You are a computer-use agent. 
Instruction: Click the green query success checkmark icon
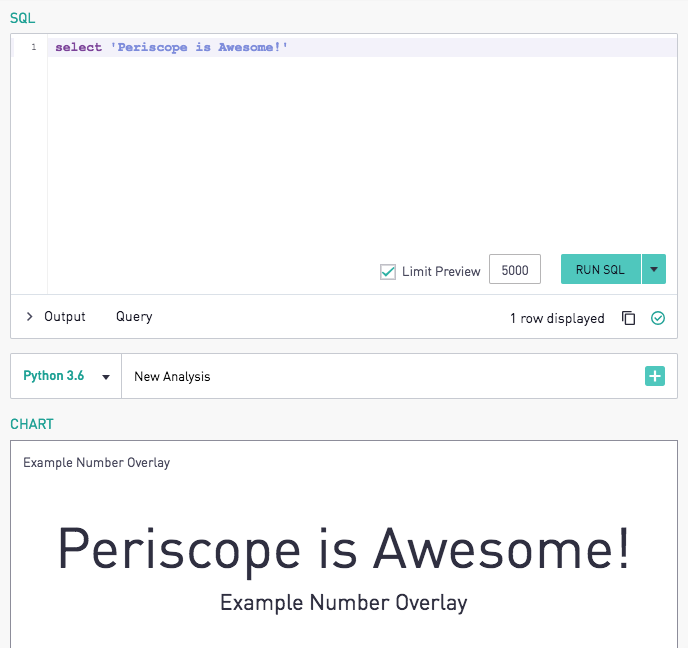(x=658, y=318)
